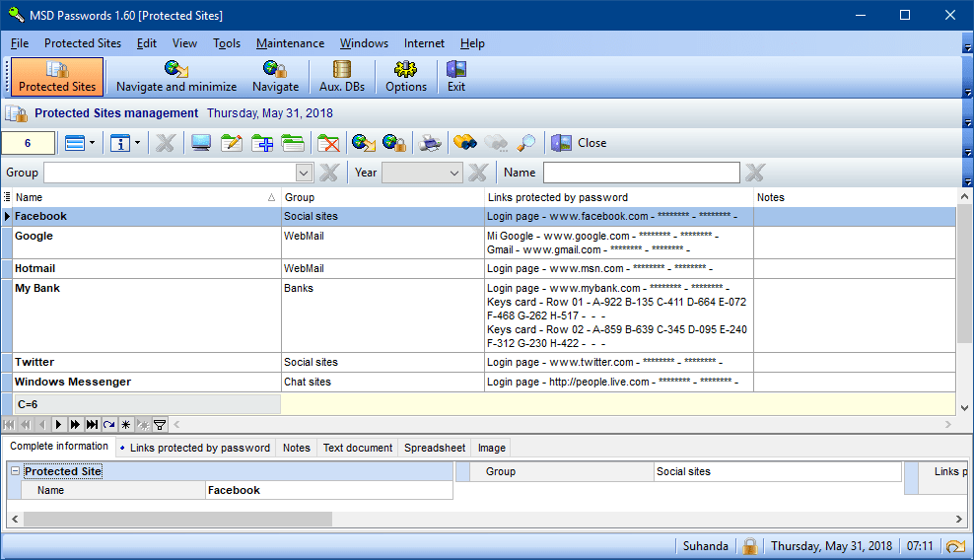The width and height of the screenshot is (974, 560).
Task: Click the binoculars search icon
Action: click(464, 143)
